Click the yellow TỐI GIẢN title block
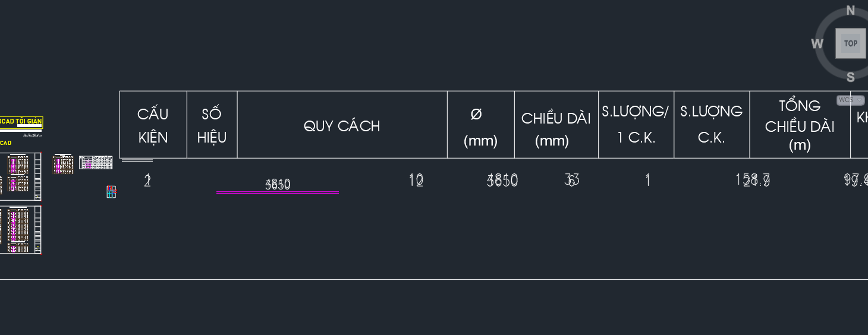The width and height of the screenshot is (868, 335). 21,122
